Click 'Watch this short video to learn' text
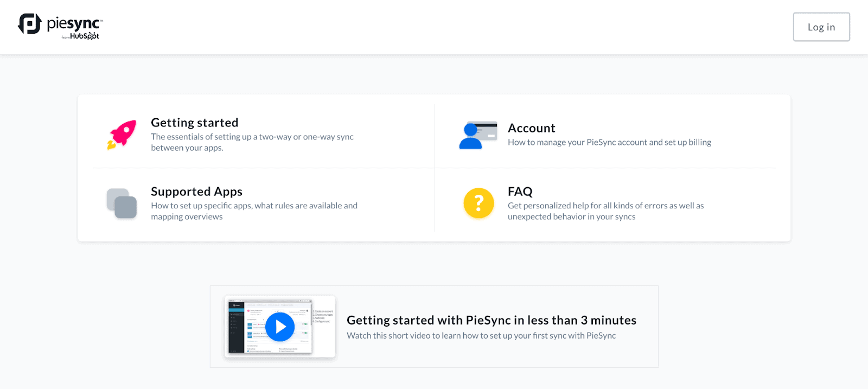 pos(481,335)
